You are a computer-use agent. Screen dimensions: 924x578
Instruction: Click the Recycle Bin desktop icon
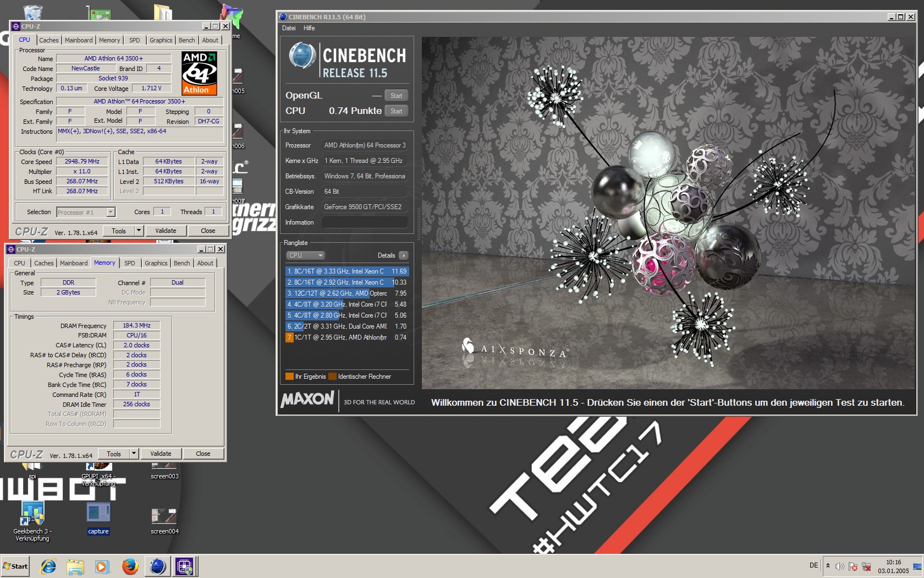[33, 12]
